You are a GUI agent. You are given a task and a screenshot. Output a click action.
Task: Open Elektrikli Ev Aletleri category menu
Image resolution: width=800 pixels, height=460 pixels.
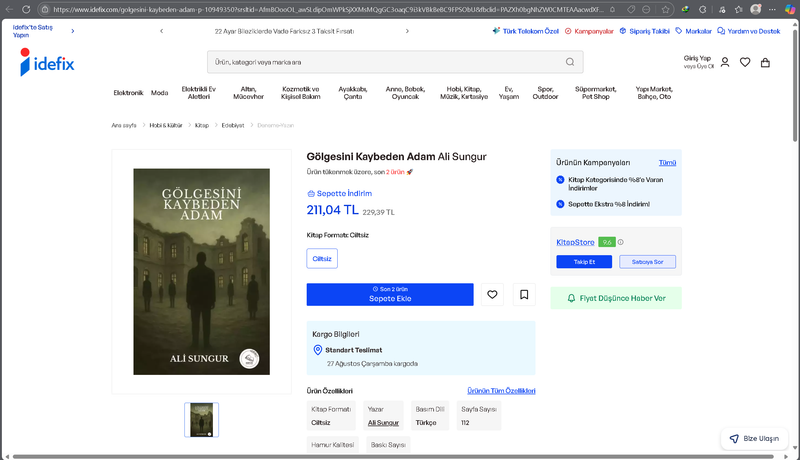tap(198, 93)
